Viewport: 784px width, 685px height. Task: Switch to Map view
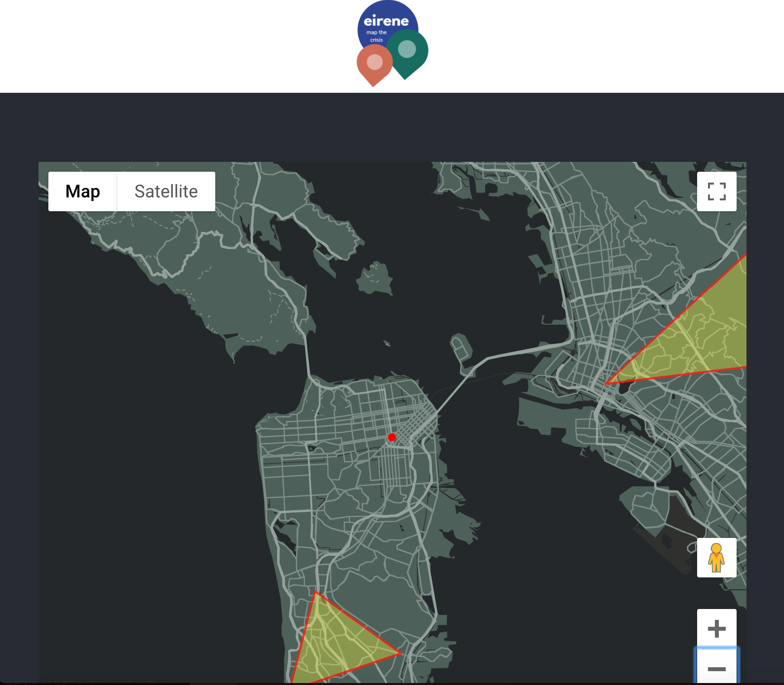(x=82, y=191)
